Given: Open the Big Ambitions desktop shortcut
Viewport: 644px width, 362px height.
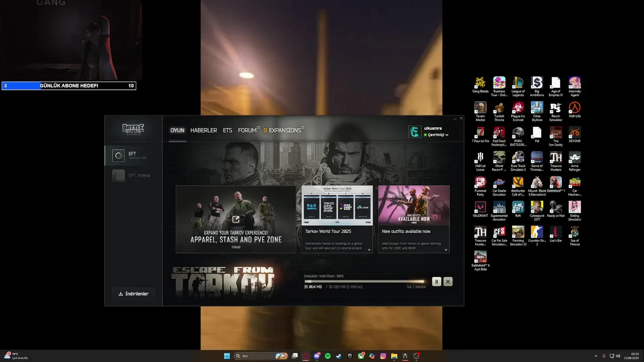Looking at the screenshot, I should (537, 86).
